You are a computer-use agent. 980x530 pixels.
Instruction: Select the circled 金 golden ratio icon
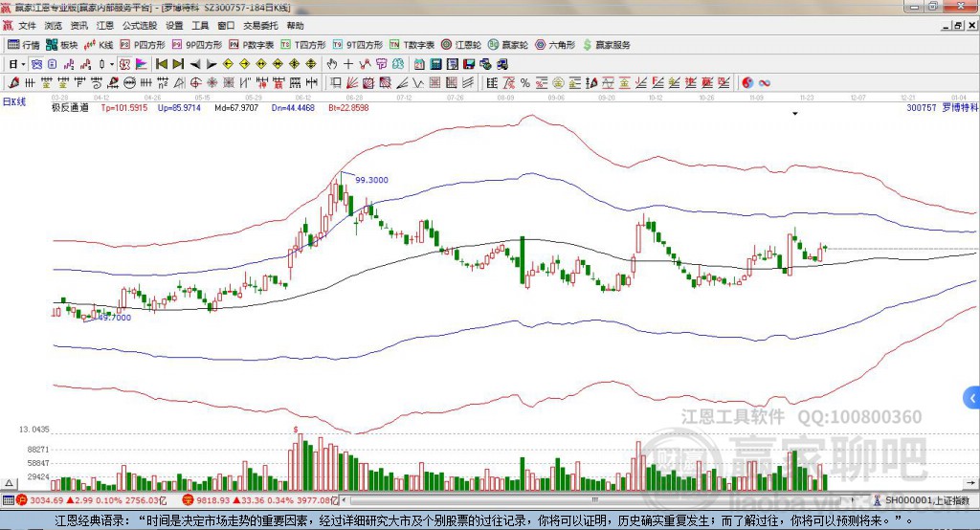click(558, 82)
